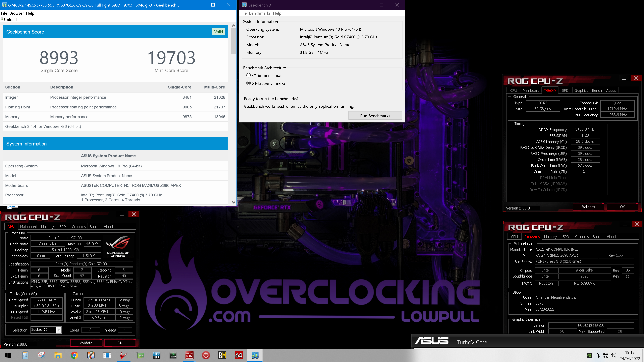Click Run Benchmarks button
This screenshot has width=644, height=362.
click(375, 116)
